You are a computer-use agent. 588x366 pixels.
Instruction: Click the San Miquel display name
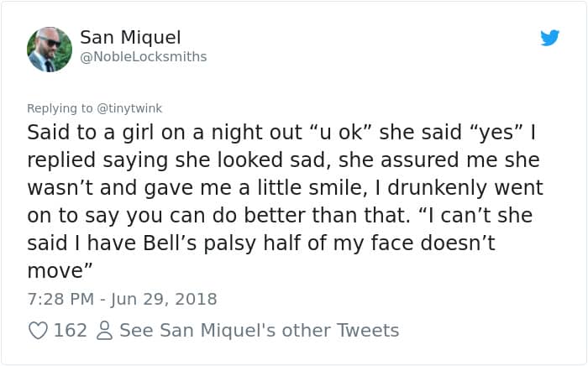click(x=130, y=38)
